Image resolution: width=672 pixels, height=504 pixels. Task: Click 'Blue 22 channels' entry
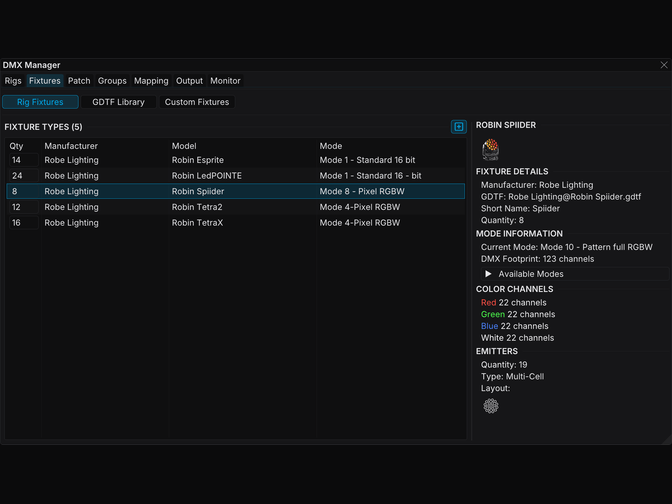(514, 326)
